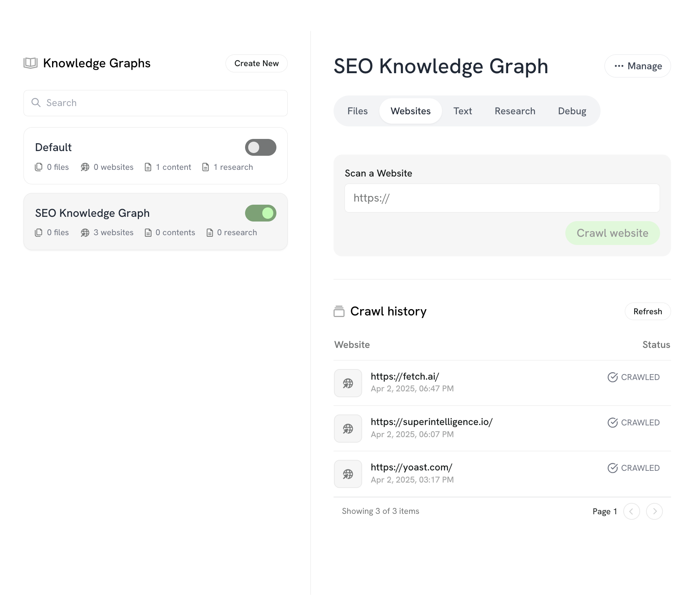The width and height of the screenshot is (700, 616).
Task: Click the Create New button
Action: [x=256, y=63]
